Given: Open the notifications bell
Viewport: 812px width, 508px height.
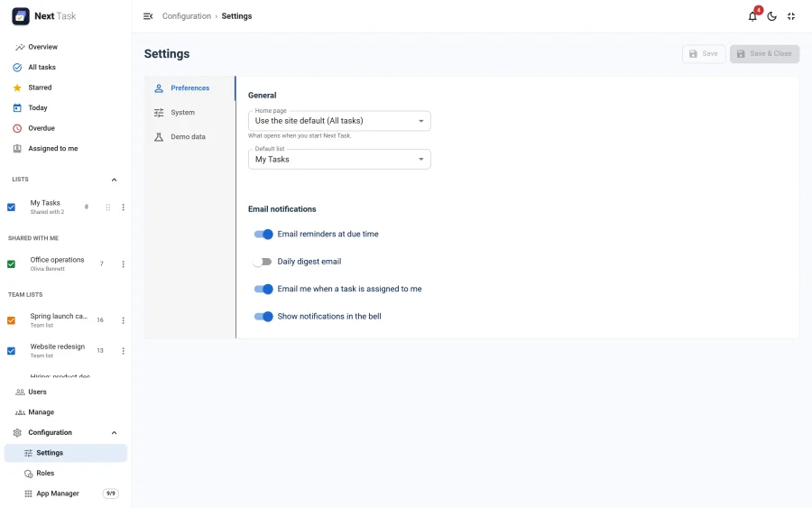Looking at the screenshot, I should (x=752, y=16).
